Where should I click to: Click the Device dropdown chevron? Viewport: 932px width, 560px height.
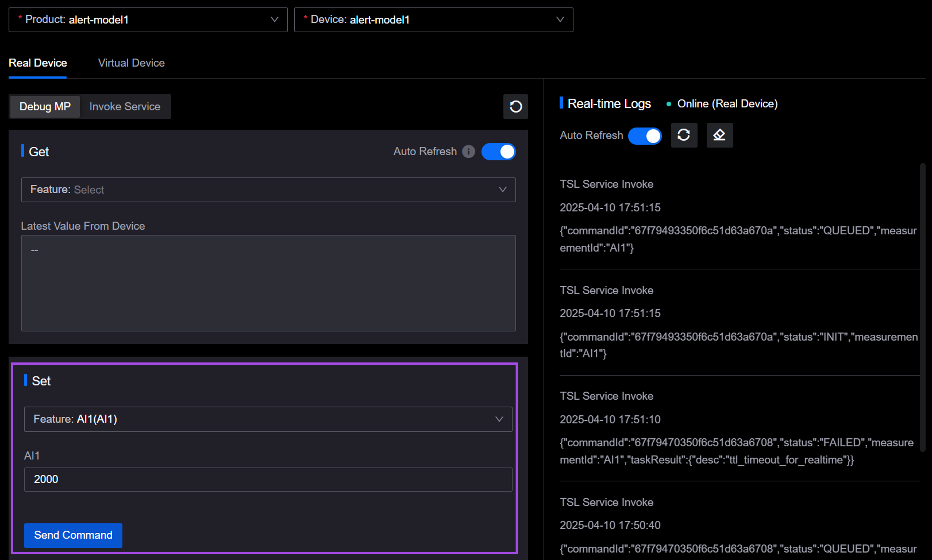click(560, 20)
